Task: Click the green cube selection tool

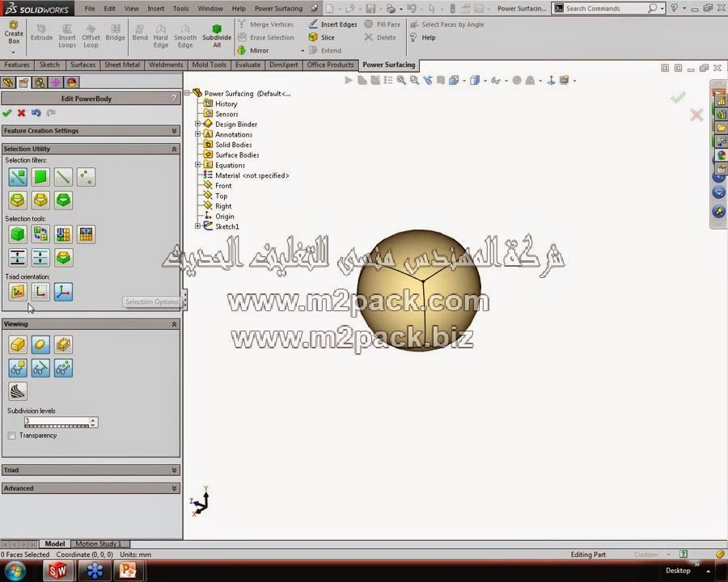Action: click(x=18, y=234)
